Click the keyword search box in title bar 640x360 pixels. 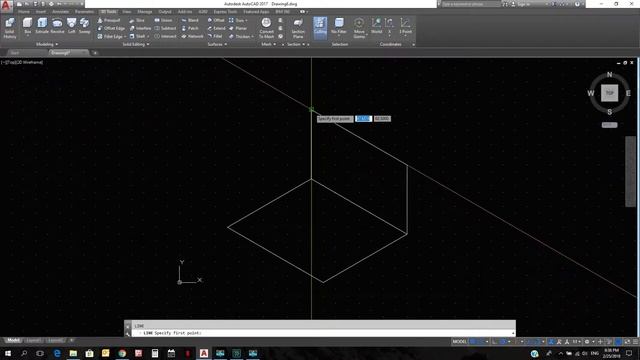(x=471, y=4)
